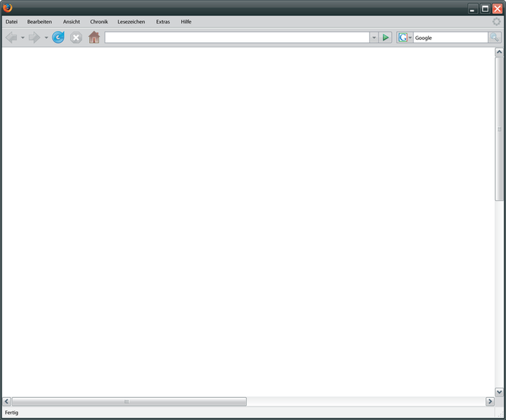
Task: Reload the page with blue refresh icon
Action: [58, 38]
